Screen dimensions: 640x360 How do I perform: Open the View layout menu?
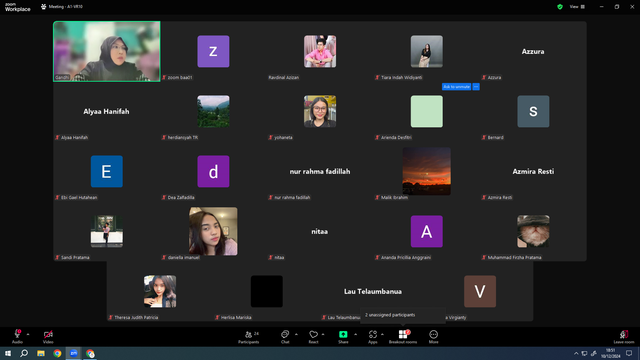tap(577, 7)
